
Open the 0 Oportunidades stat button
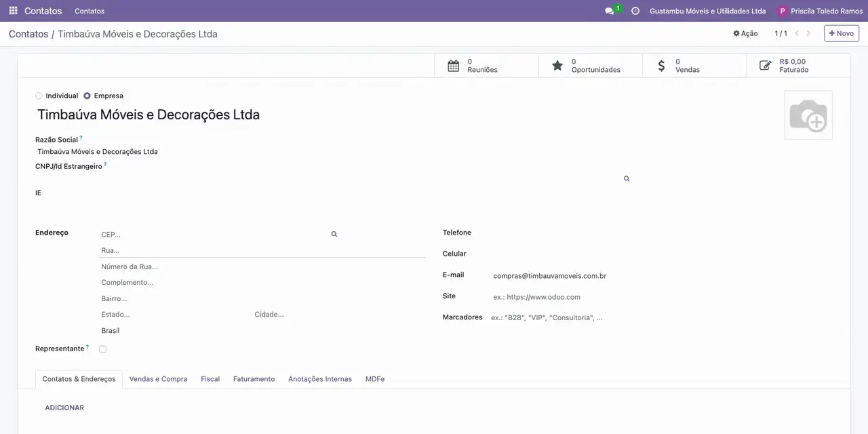(x=590, y=66)
